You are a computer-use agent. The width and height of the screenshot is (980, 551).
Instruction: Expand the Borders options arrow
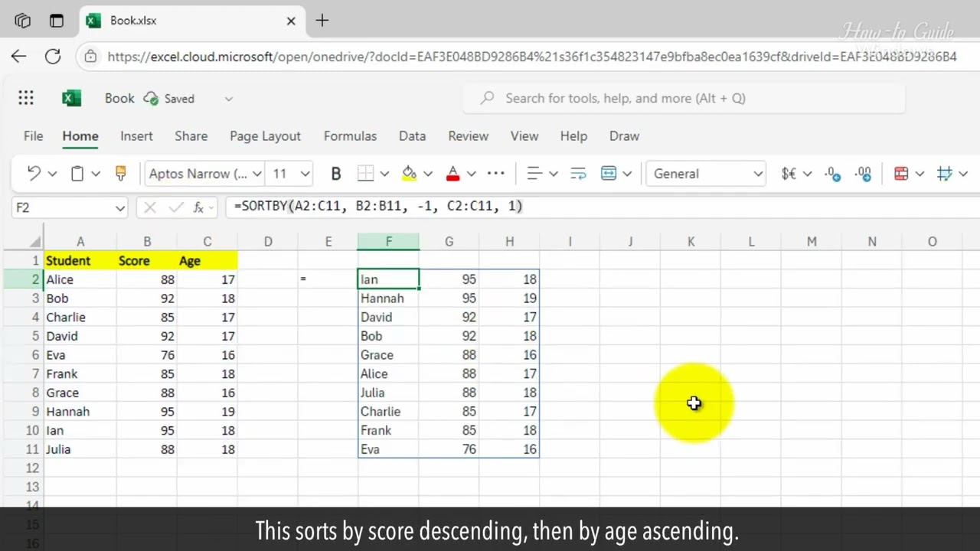pyautogui.click(x=384, y=174)
